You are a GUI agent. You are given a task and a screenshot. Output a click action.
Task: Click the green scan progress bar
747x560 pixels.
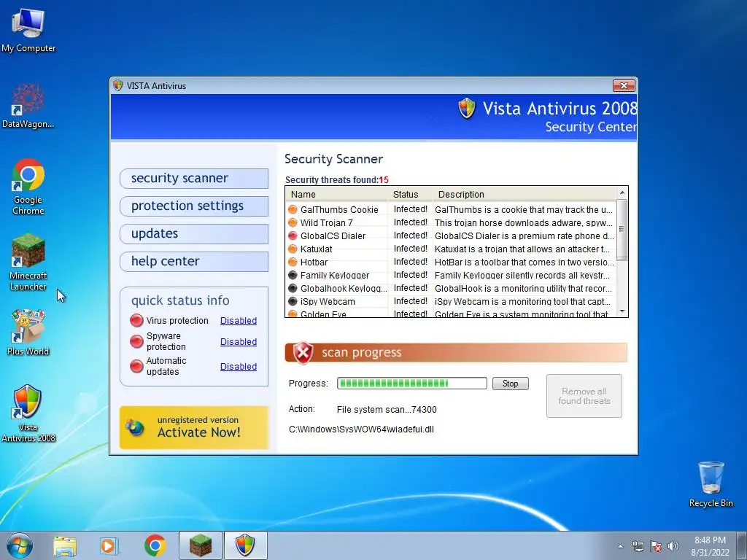coord(411,384)
